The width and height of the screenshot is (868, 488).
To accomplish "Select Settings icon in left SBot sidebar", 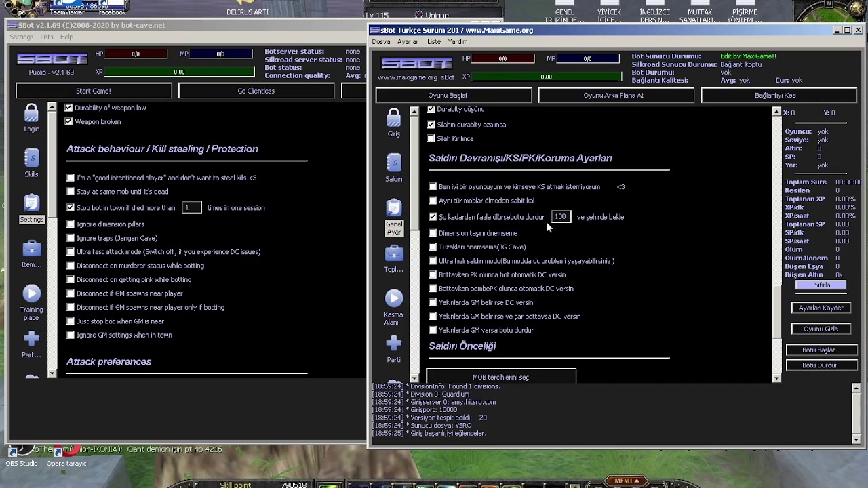I will tap(31, 203).
